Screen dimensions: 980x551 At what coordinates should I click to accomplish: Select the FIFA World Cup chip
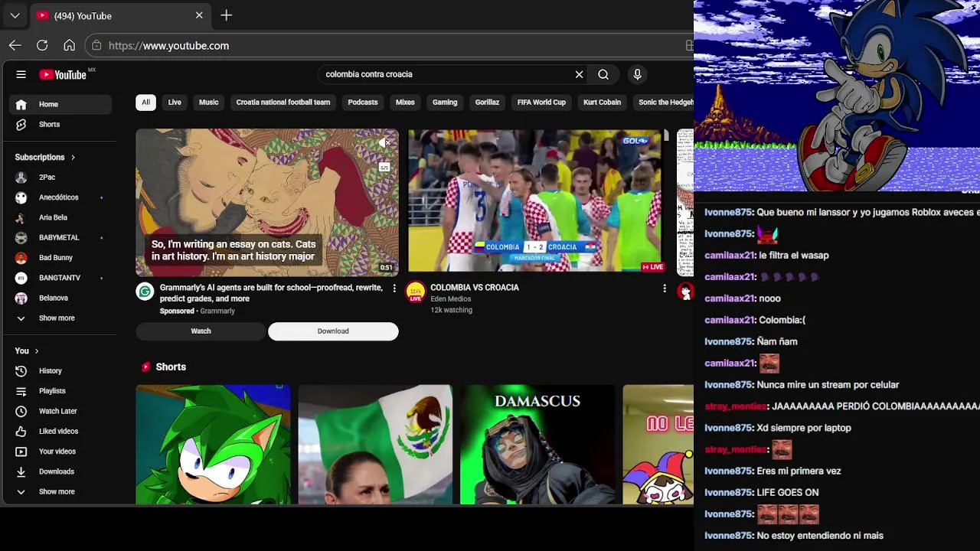[x=541, y=102]
